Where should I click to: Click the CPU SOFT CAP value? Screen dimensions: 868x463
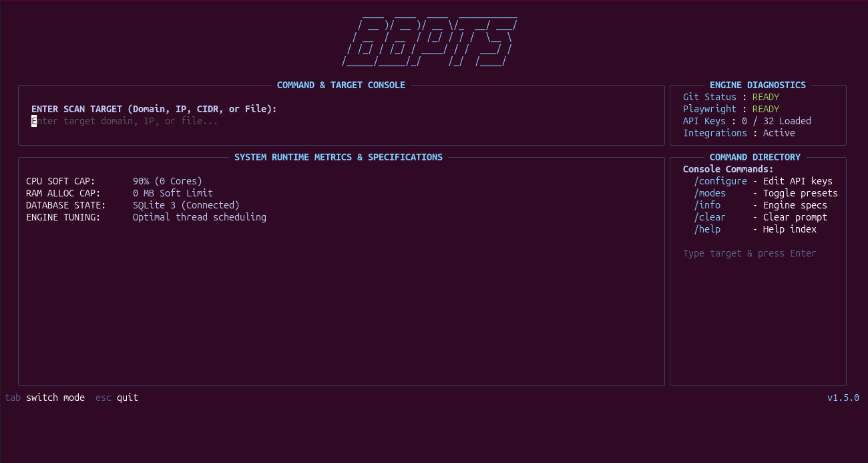point(168,181)
